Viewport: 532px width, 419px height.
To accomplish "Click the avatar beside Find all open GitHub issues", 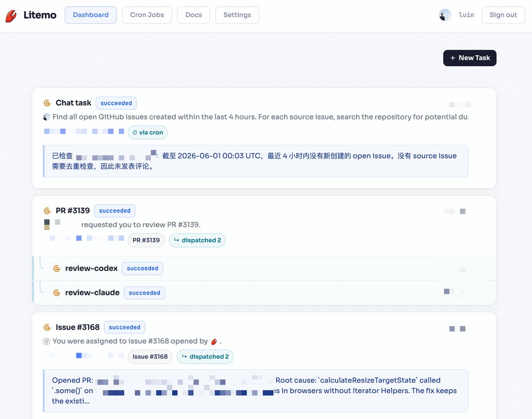I will 47,117.
